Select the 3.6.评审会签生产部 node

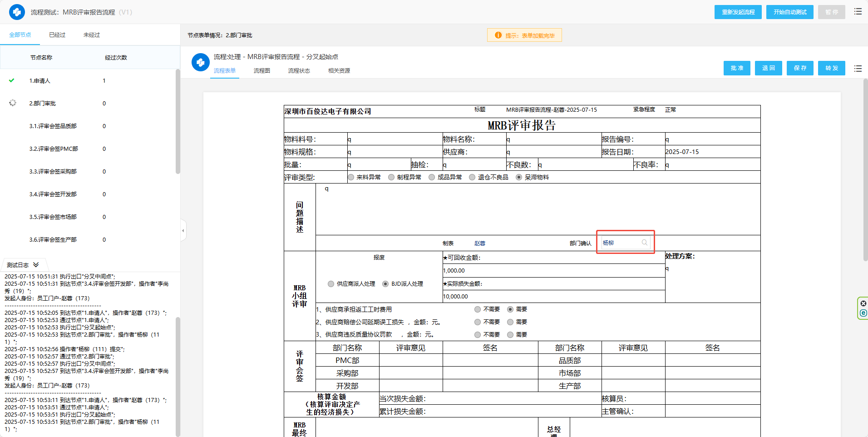[53, 240]
